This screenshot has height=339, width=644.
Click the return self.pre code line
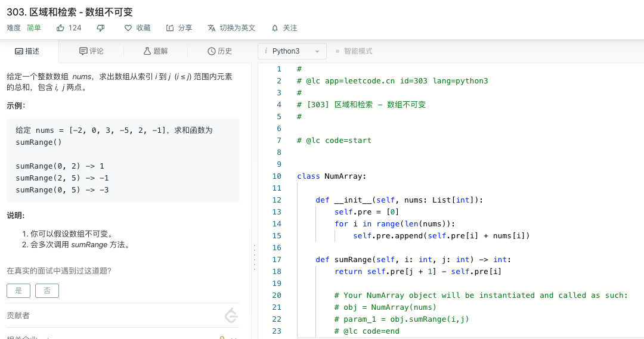point(417,271)
